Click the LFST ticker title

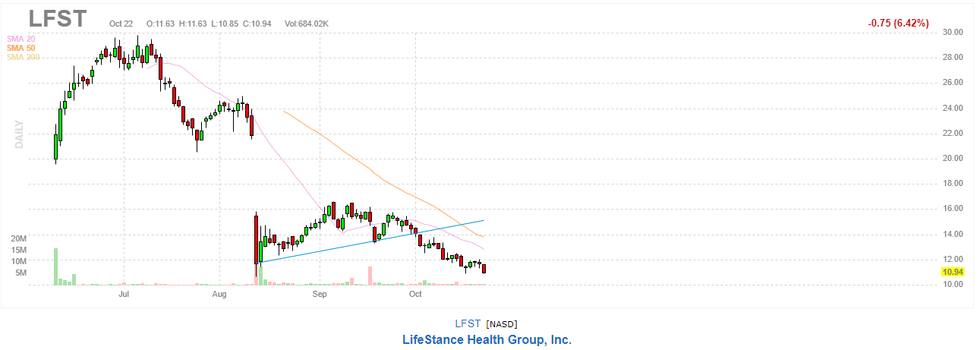tap(58, 18)
